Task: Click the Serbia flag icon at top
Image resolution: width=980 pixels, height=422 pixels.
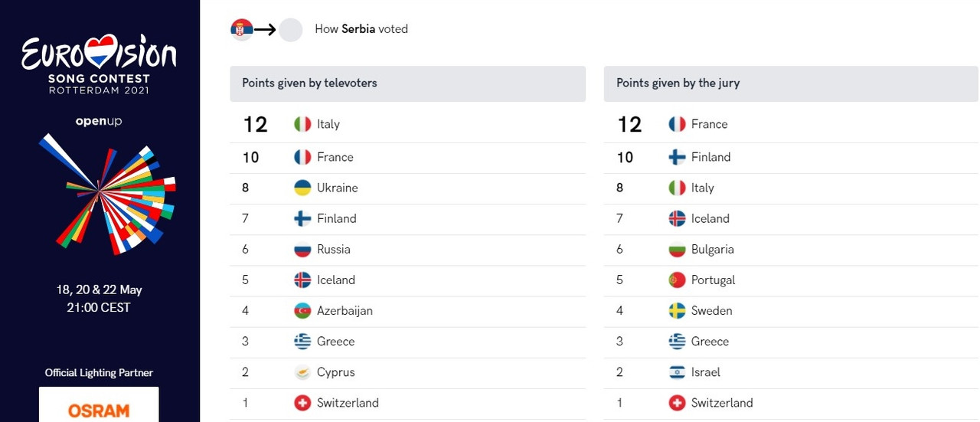Action: click(242, 29)
